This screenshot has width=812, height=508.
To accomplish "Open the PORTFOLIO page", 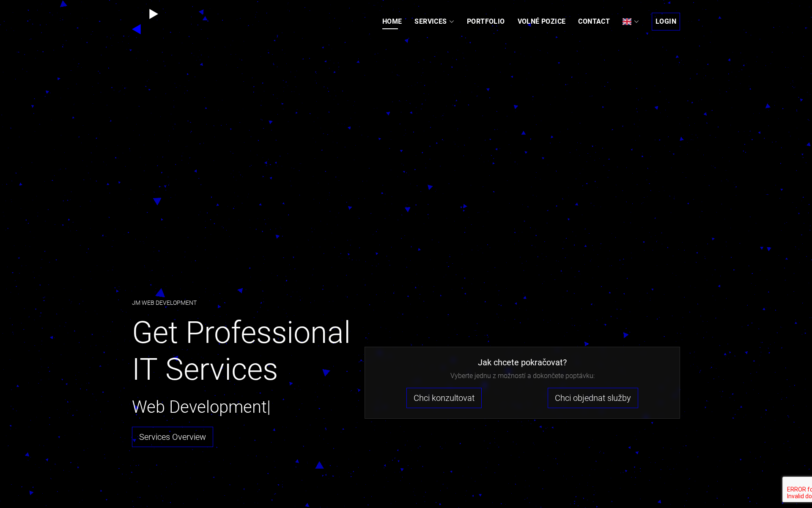I will tap(486, 21).
